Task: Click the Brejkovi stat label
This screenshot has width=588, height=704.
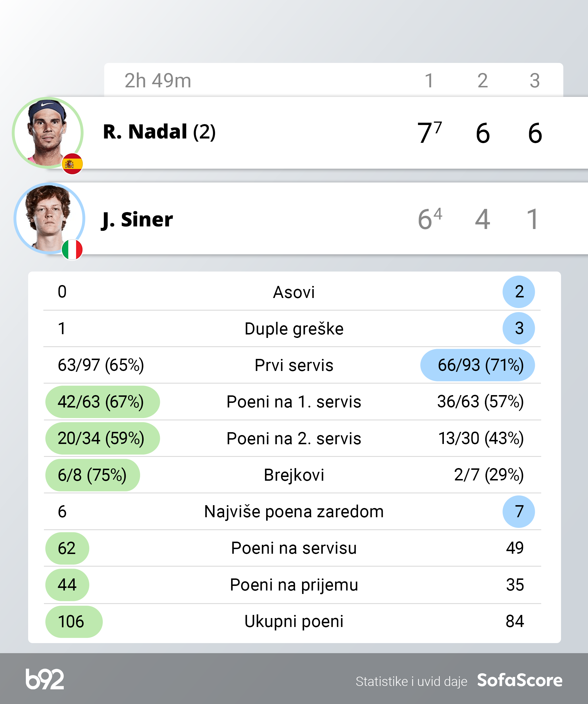Action: [294, 475]
